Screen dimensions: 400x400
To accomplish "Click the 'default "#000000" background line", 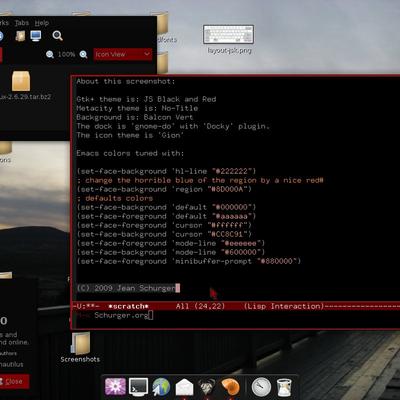I will 166,207.
